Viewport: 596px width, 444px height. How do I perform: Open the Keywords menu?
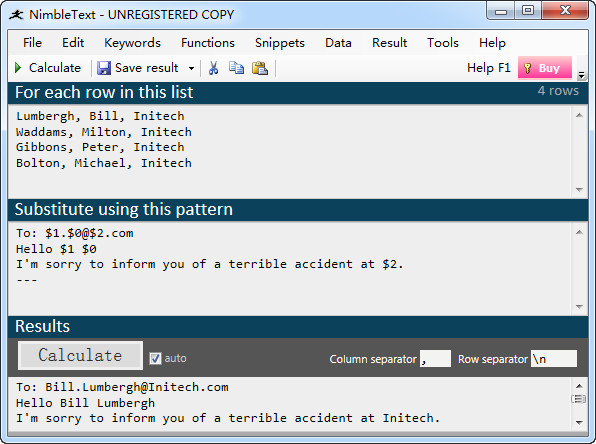[132, 43]
